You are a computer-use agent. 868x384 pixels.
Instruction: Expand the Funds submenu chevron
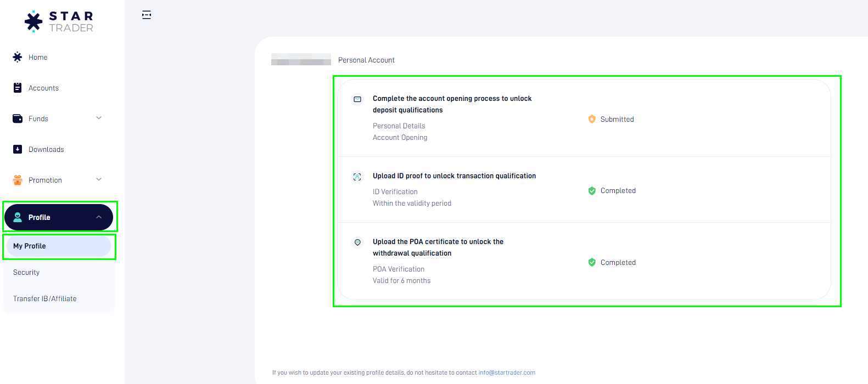point(99,118)
